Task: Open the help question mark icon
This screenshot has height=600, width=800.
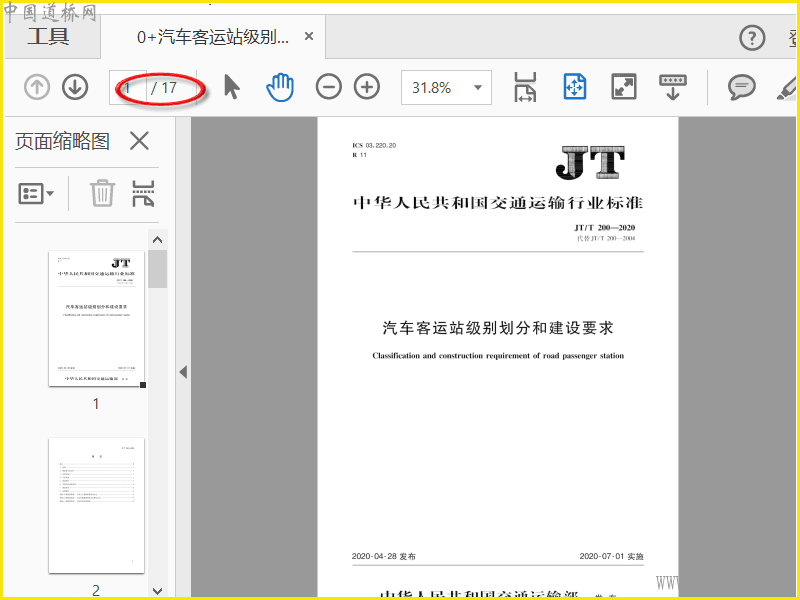Action: (752, 38)
